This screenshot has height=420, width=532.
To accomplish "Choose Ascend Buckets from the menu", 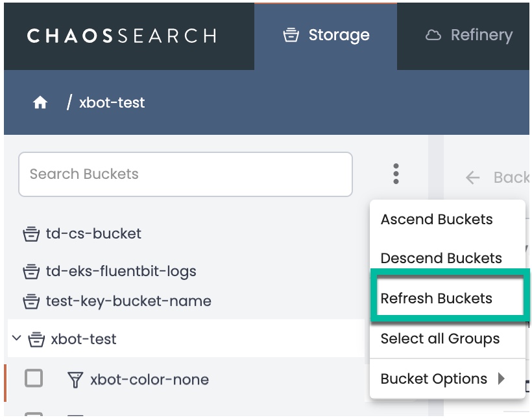I will click(437, 219).
